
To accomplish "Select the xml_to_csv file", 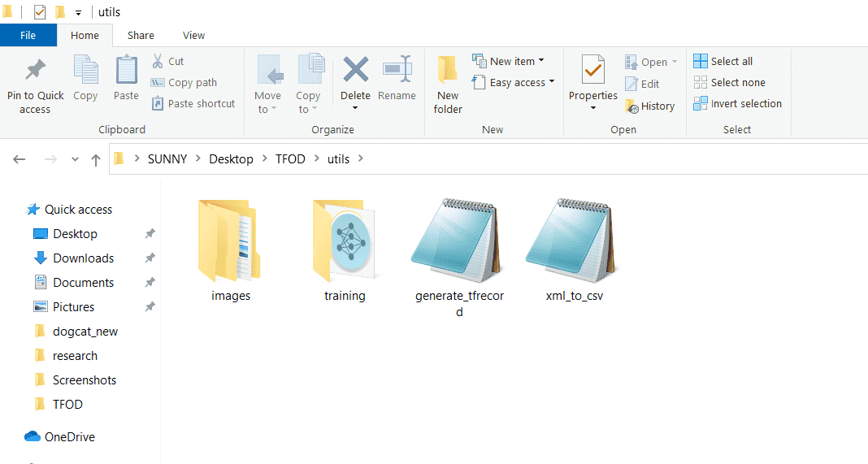I will coord(574,251).
